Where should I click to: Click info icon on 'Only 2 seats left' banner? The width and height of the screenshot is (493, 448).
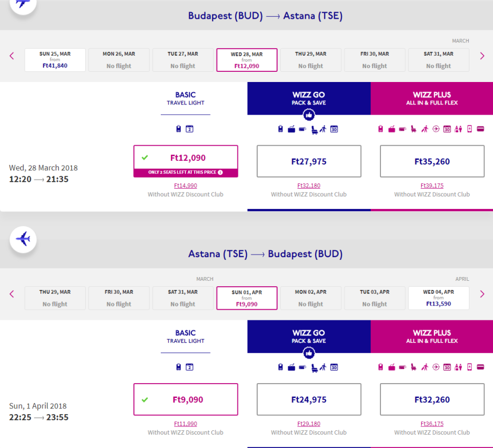(220, 173)
